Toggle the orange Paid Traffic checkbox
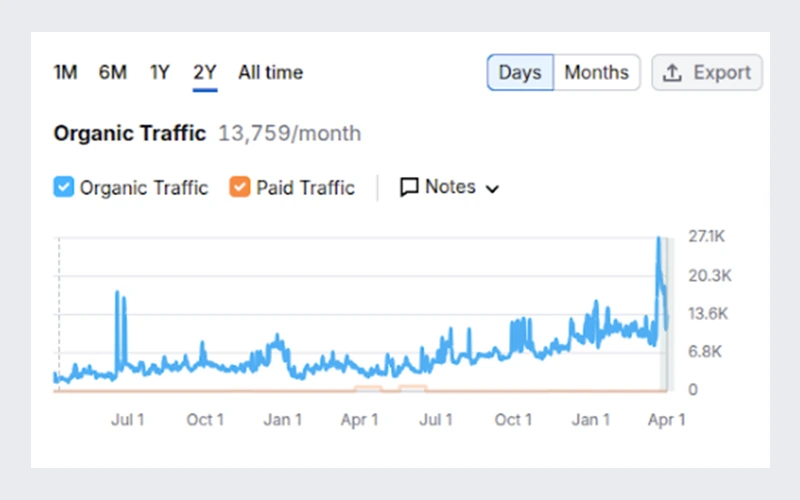This screenshot has width=800, height=500. [x=239, y=187]
